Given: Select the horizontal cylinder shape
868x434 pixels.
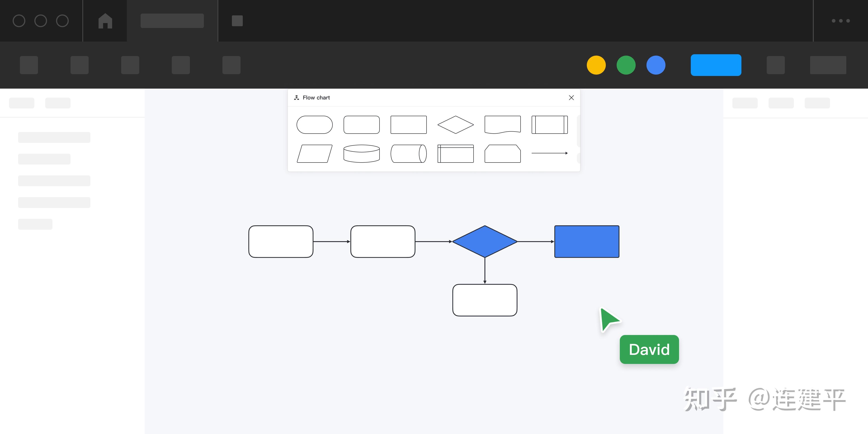Looking at the screenshot, I should [408, 154].
